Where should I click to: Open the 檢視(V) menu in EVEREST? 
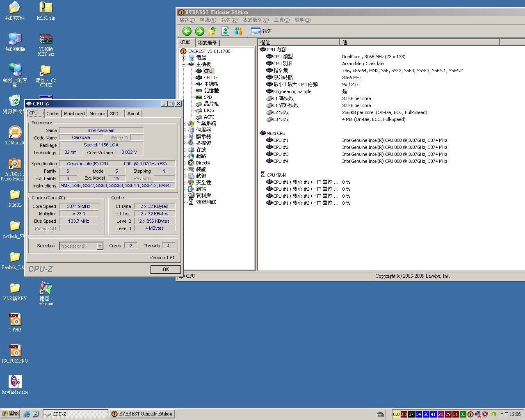208,20
